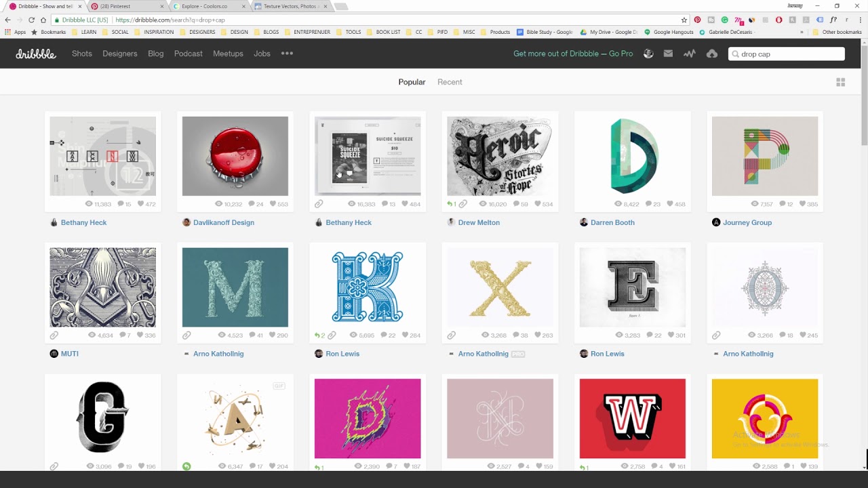The image size is (868, 488).
Task: Click the cloud upload icon
Action: point(712,54)
